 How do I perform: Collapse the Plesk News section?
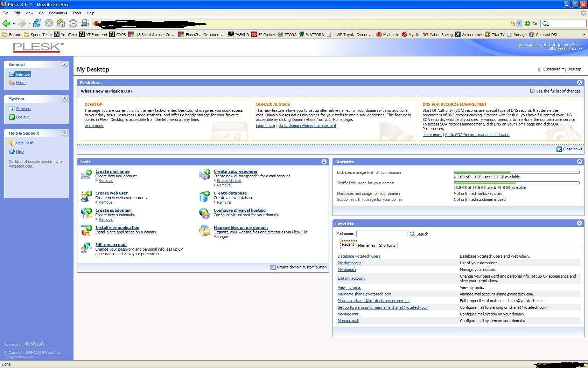tap(579, 82)
